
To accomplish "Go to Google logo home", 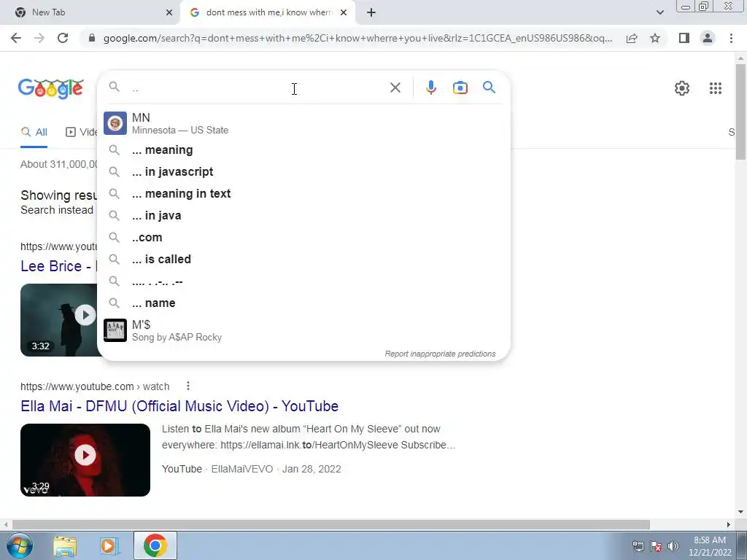I will click(51, 88).
